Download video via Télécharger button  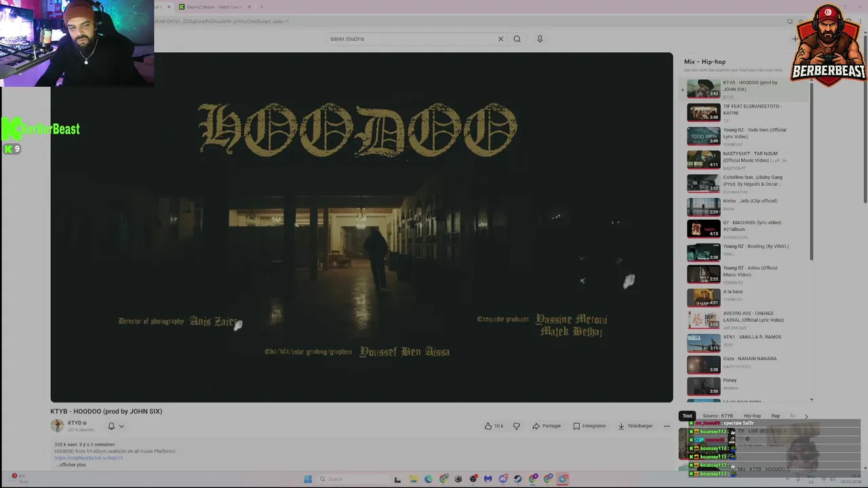click(x=635, y=426)
